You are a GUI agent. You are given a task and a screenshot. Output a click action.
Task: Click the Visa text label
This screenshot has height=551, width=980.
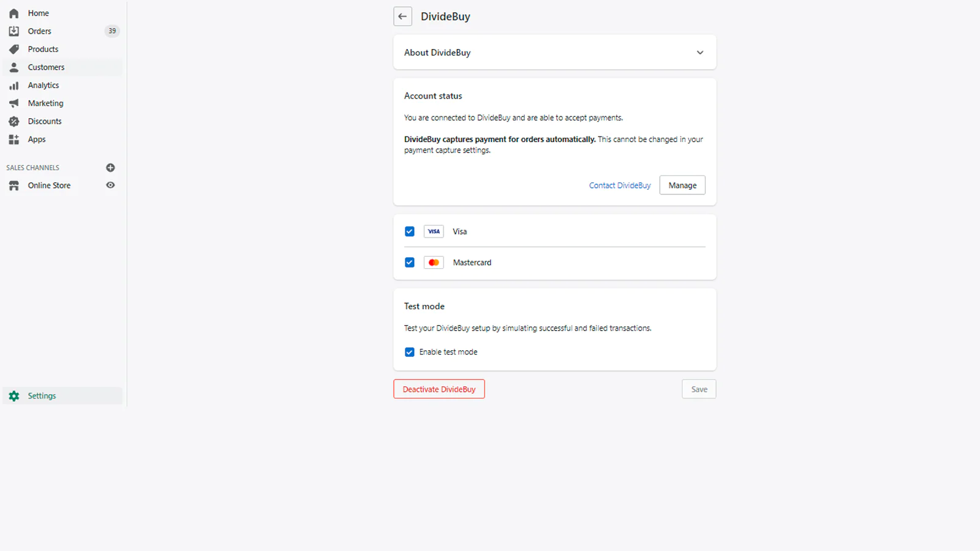click(460, 231)
